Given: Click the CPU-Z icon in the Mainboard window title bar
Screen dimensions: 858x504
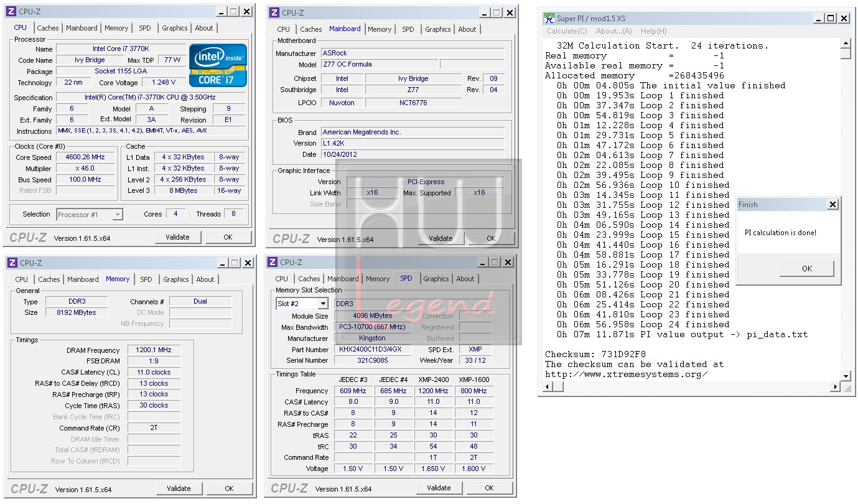Looking at the screenshot, I should click(x=275, y=12).
